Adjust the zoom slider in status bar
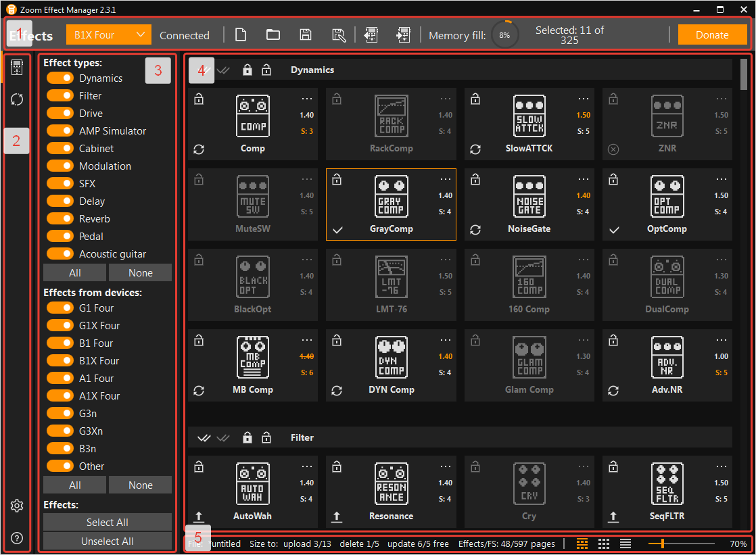756x555 pixels. pos(663,544)
